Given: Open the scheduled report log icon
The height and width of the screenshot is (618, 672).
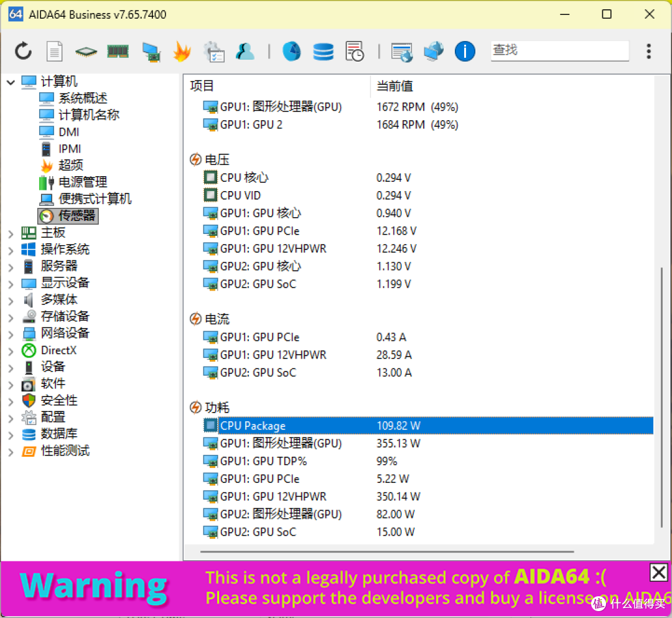Looking at the screenshot, I should 355,52.
